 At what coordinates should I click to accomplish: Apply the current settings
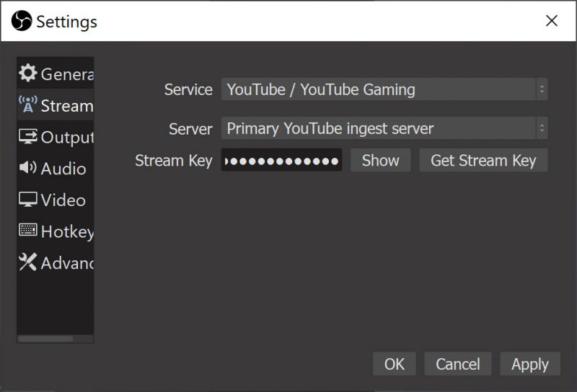tap(530, 364)
